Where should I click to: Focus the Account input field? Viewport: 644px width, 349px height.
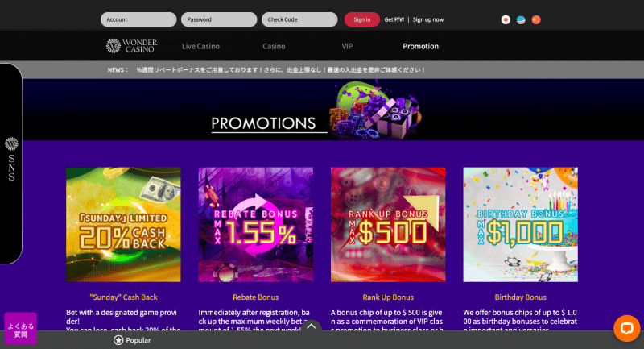(138, 19)
